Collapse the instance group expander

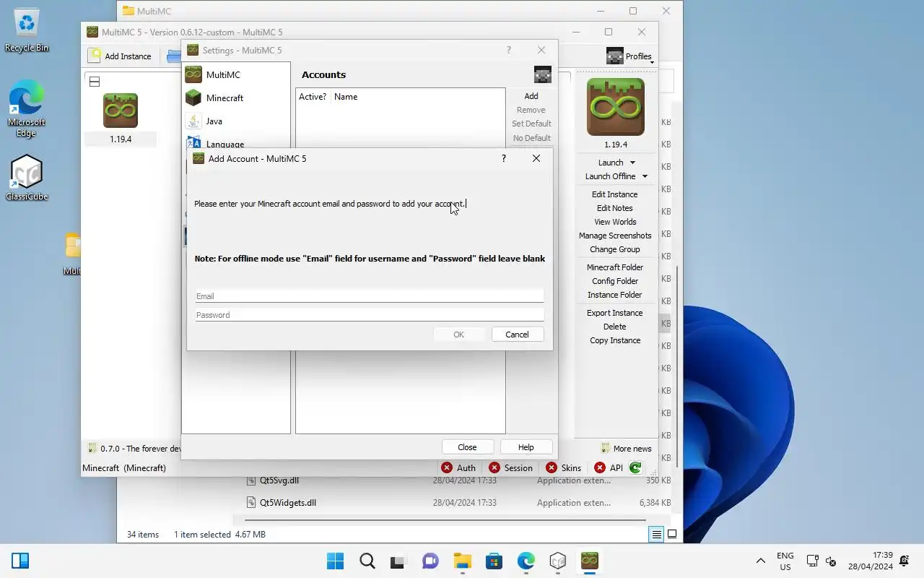[95, 82]
